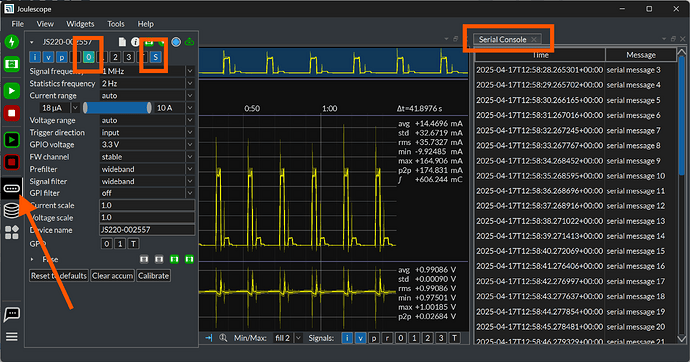Expand the Fuse section
690x362 pixels.
coord(32,260)
